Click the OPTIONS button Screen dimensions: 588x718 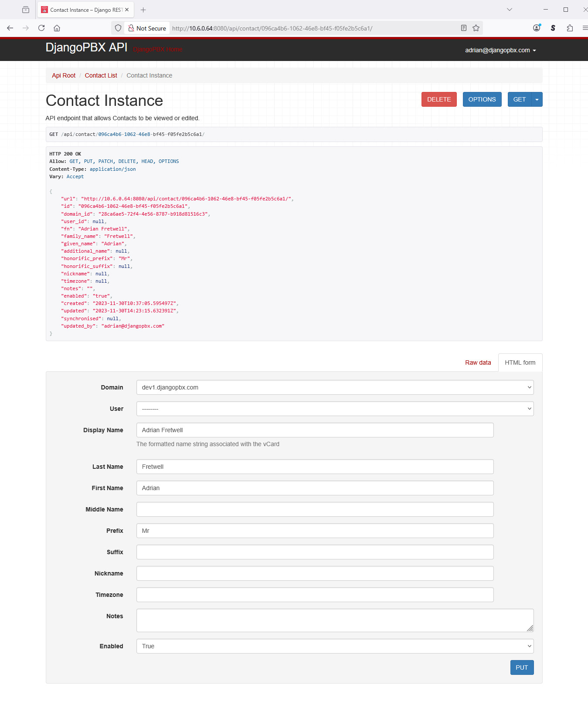tap(482, 99)
